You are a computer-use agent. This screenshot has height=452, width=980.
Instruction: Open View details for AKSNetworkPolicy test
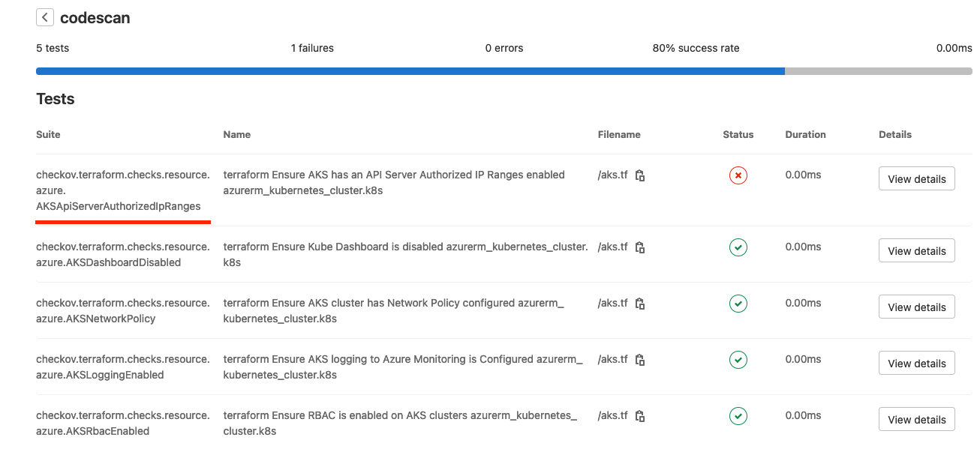coord(916,307)
